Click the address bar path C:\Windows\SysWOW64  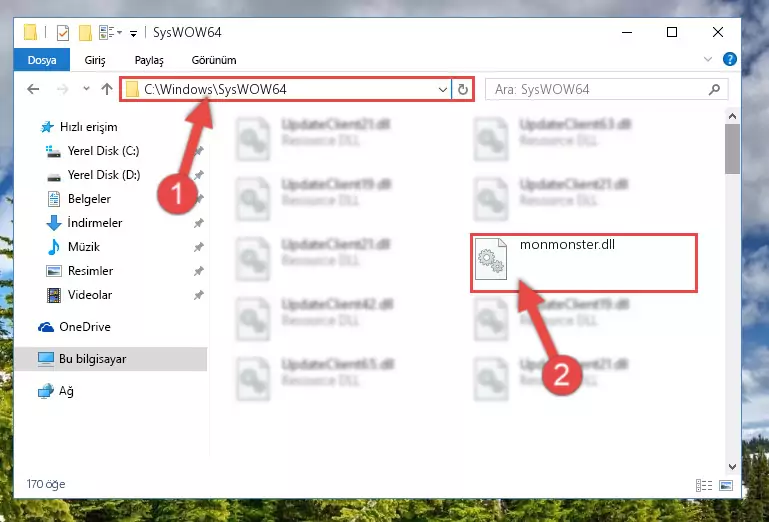[215, 89]
